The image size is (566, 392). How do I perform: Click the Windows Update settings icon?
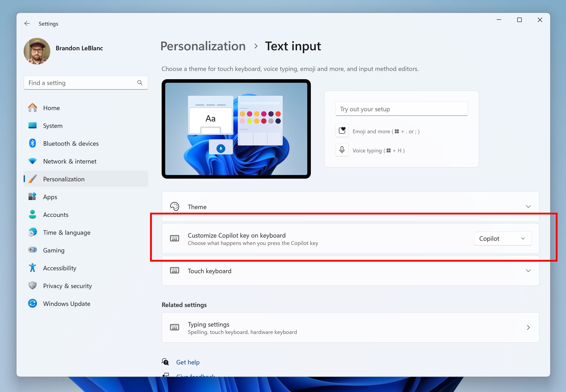pyautogui.click(x=33, y=303)
